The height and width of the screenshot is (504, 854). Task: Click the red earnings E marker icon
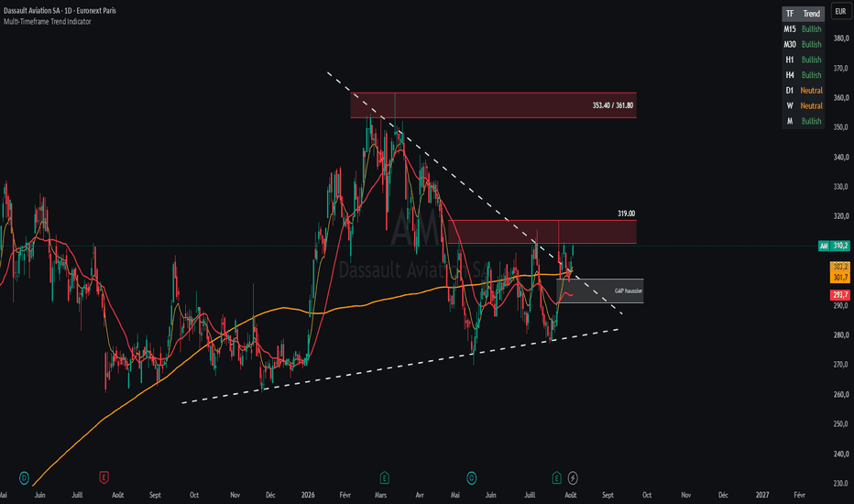click(x=104, y=477)
